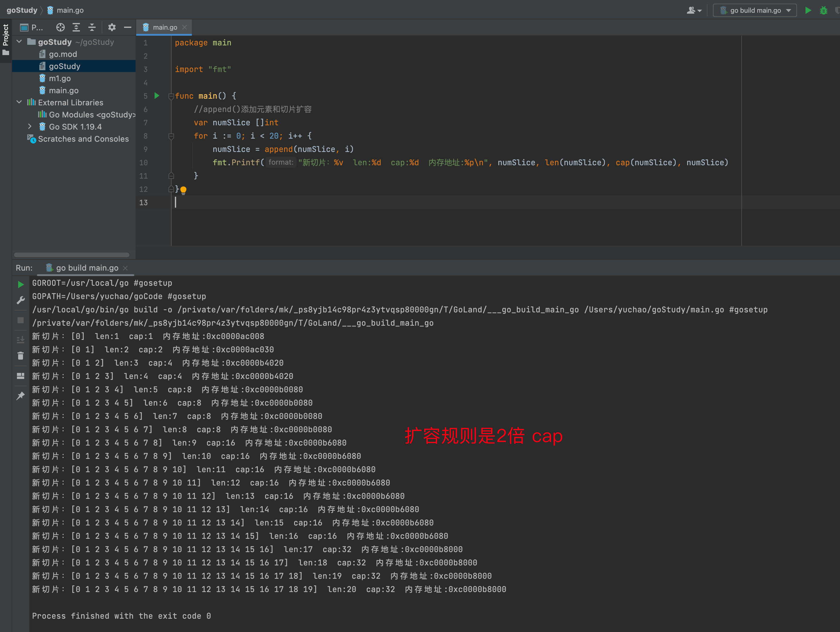Screen dimensions: 840x632
Task: Toggle Project tool window sidebar button
Action: pyautogui.click(x=6, y=38)
